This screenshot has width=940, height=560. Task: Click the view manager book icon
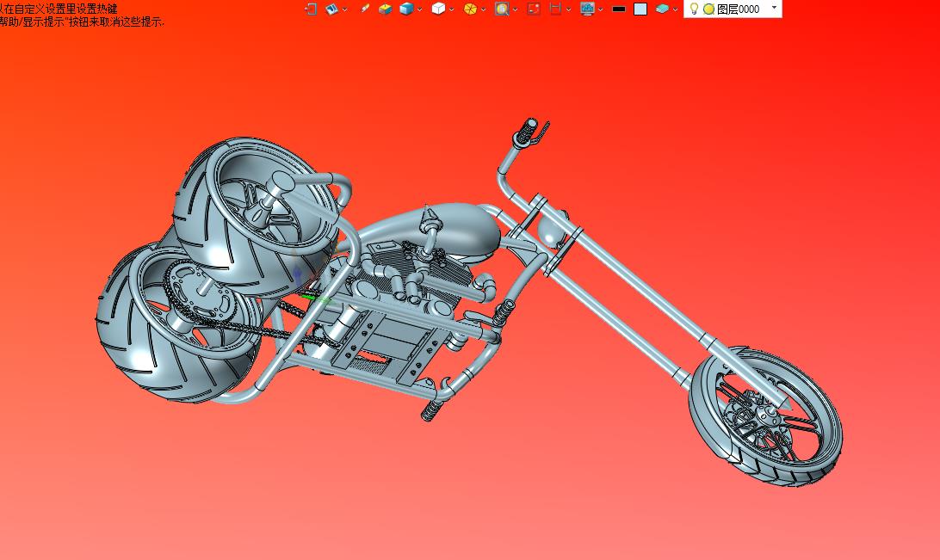[x=331, y=9]
